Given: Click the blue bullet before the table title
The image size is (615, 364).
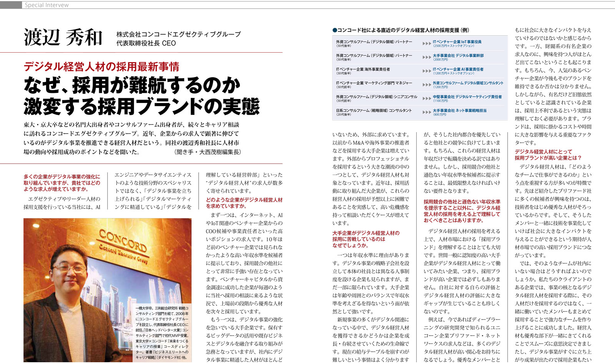Looking at the screenshot, I should tap(335, 30).
